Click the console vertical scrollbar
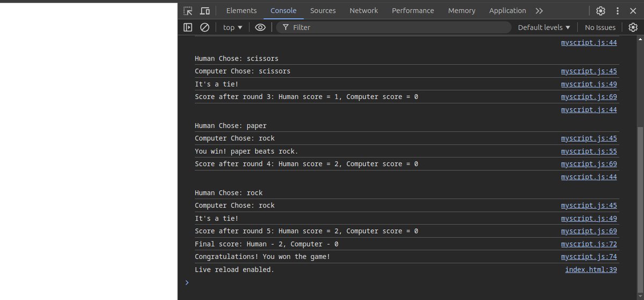Image resolution: width=644 pixels, height=300 pixels. tap(640, 209)
